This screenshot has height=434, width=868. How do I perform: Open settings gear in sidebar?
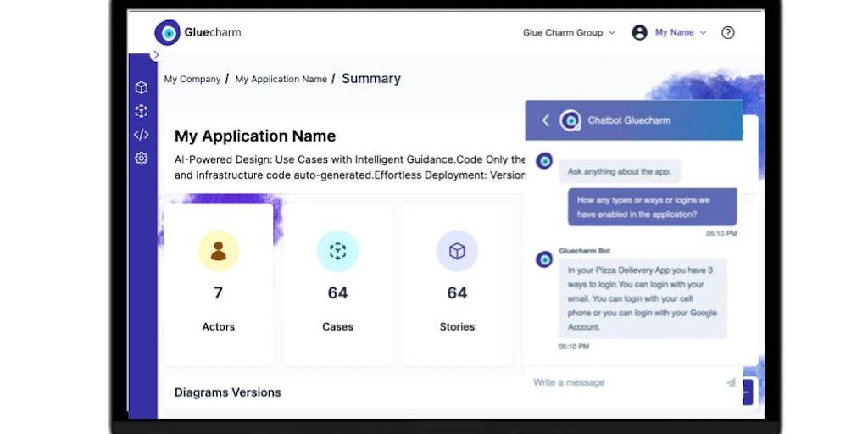click(x=142, y=159)
